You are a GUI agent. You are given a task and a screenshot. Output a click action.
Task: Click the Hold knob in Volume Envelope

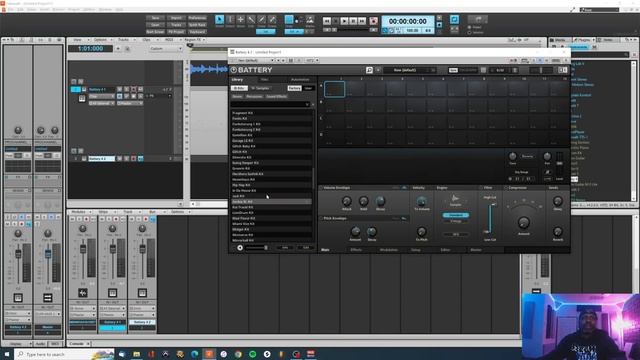(x=363, y=200)
